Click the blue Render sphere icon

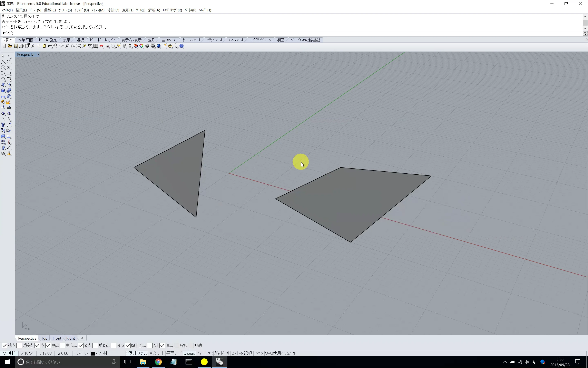(159, 46)
